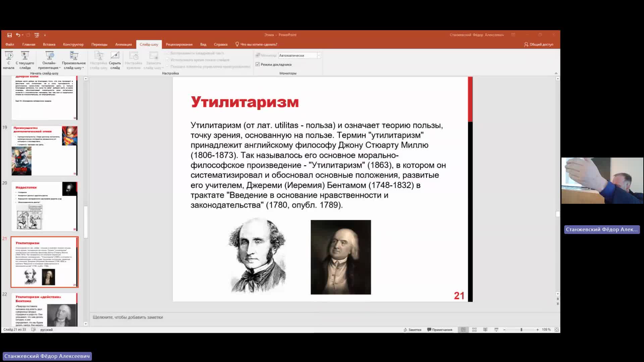The height and width of the screenshot is (362, 644).
Task: Switch to Reading view icon
Action: 485,329
